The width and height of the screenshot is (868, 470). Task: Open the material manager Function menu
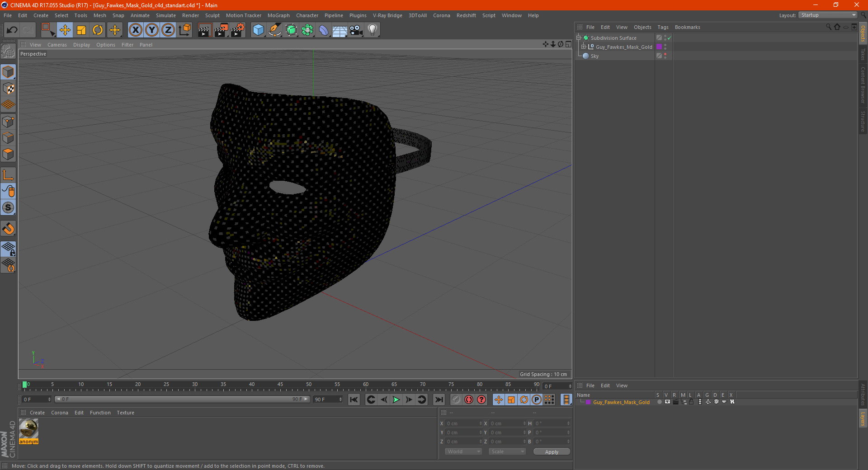(100, 413)
